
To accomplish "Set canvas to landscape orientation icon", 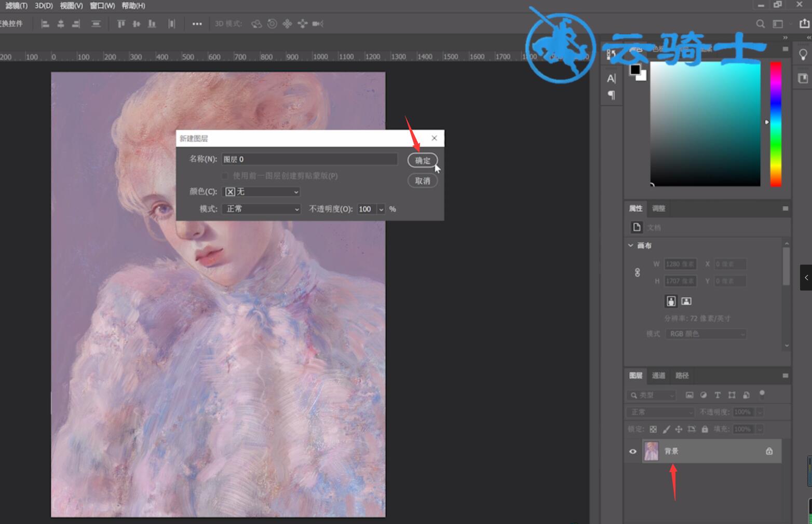I will 686,301.
